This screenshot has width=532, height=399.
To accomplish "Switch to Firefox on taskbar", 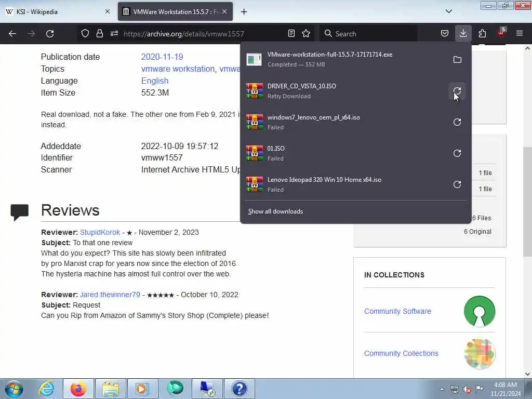I will [78, 389].
